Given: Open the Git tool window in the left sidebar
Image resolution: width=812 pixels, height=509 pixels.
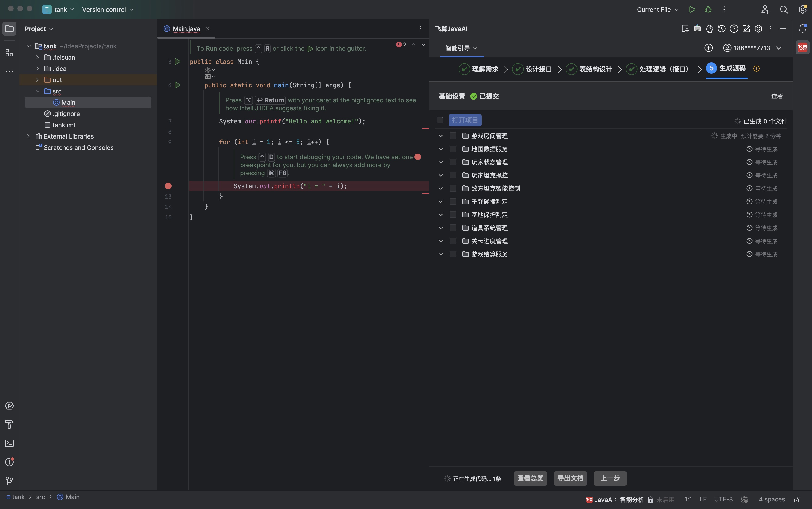Looking at the screenshot, I should 9,480.
